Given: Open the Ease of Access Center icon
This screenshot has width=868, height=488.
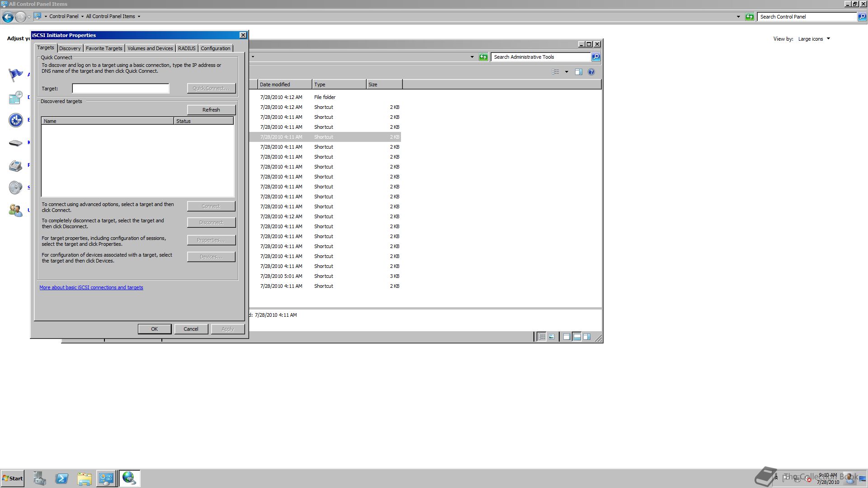Looking at the screenshot, I should [15, 120].
